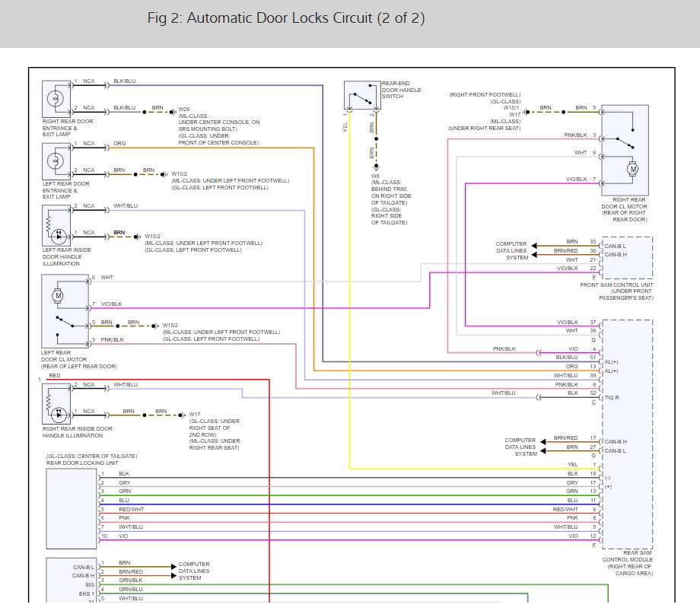Select the rear SAM control module dashed box
Screen dimensions: 700x614
(x=627, y=434)
